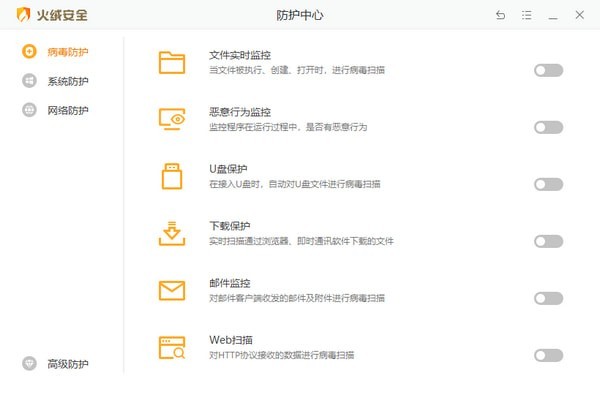This screenshot has height=395, width=600.
Task: Click the 火绒安全 brand name text
Action: click(62, 15)
